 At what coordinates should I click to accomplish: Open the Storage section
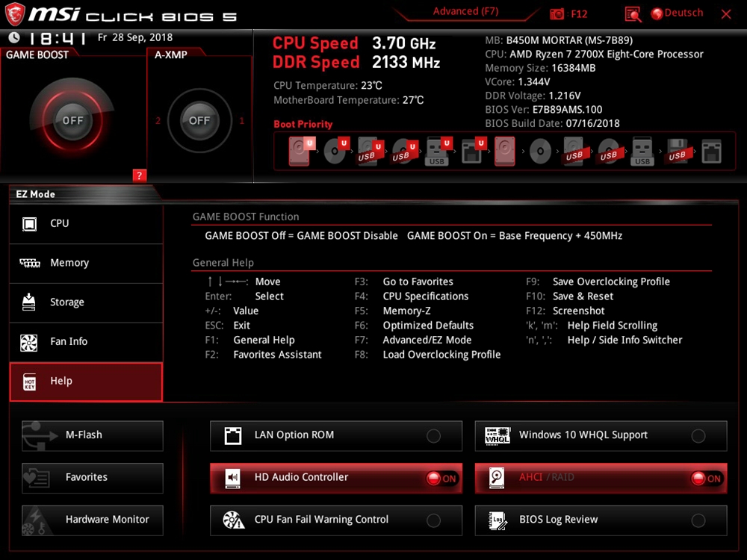[86, 303]
